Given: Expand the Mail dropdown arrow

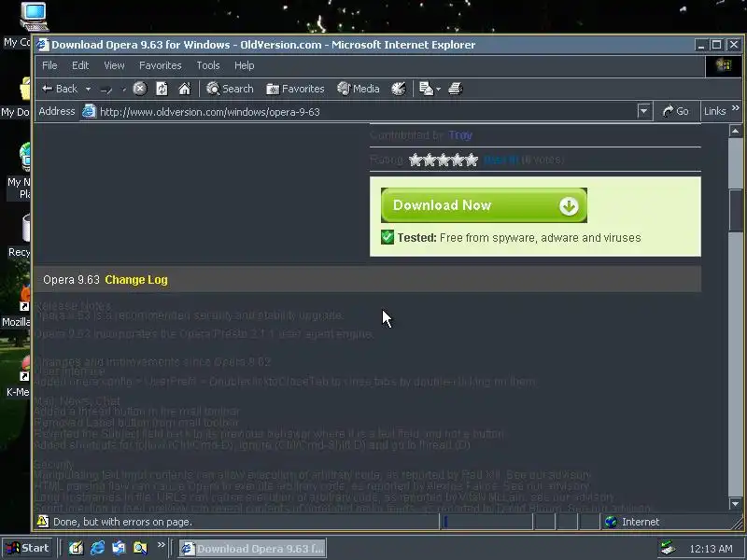Looking at the screenshot, I should (x=438, y=89).
